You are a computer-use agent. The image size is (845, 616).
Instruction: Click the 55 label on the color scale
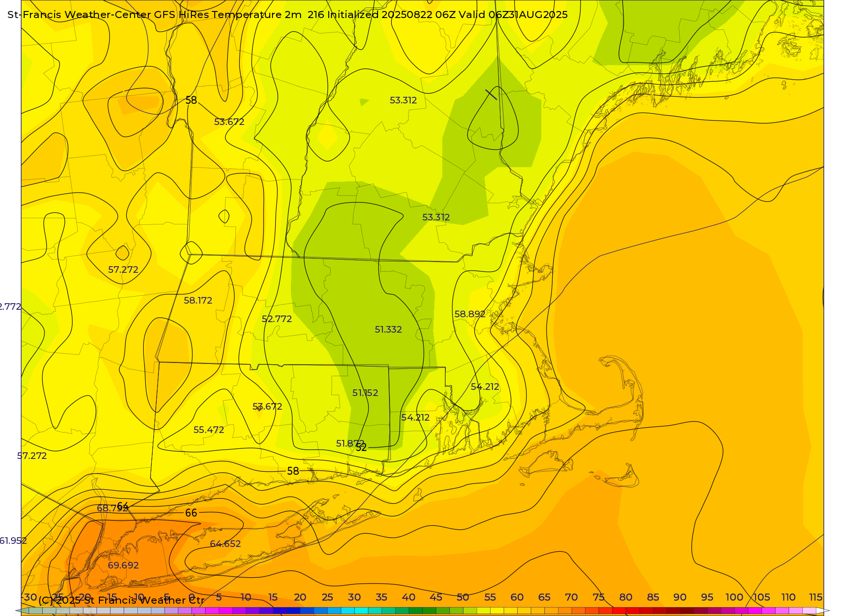490,597
